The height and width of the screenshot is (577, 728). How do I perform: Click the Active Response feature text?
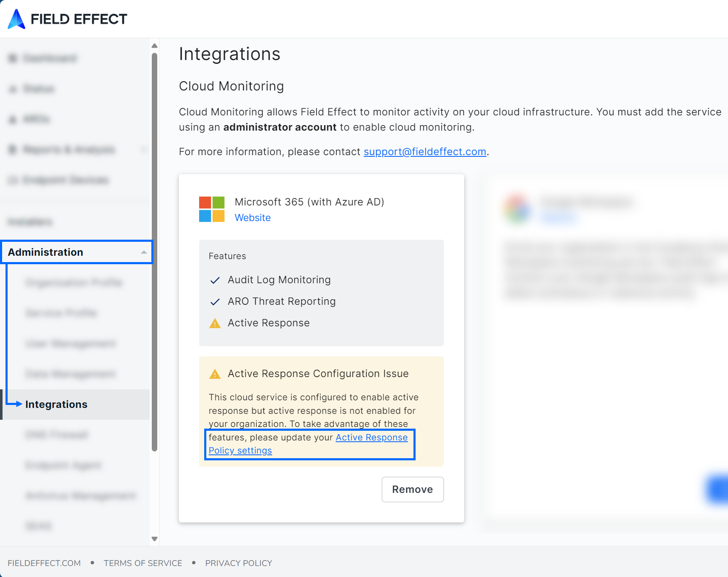(268, 323)
